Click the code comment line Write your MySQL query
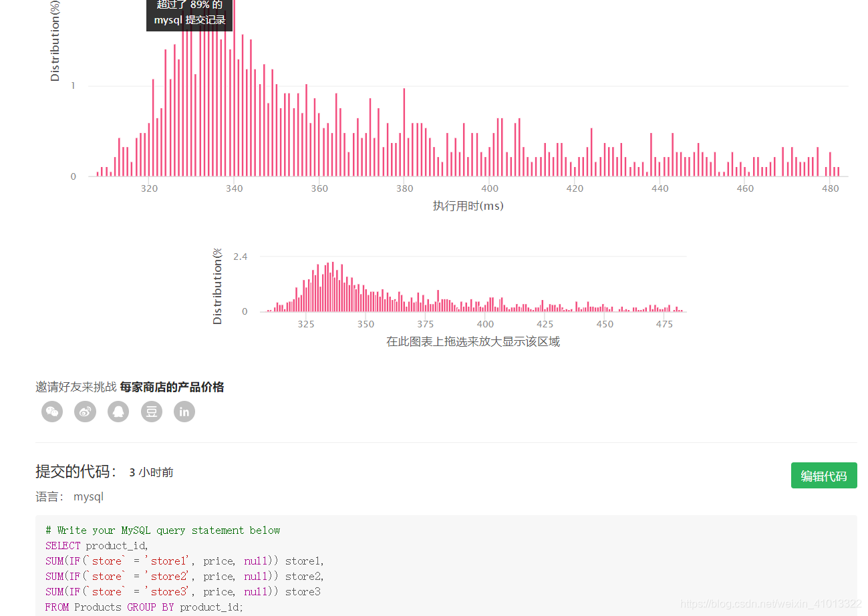 point(163,530)
